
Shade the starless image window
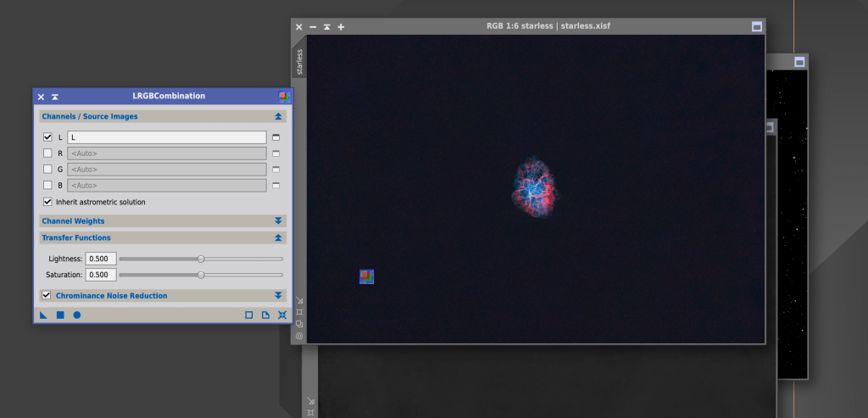[x=326, y=27]
